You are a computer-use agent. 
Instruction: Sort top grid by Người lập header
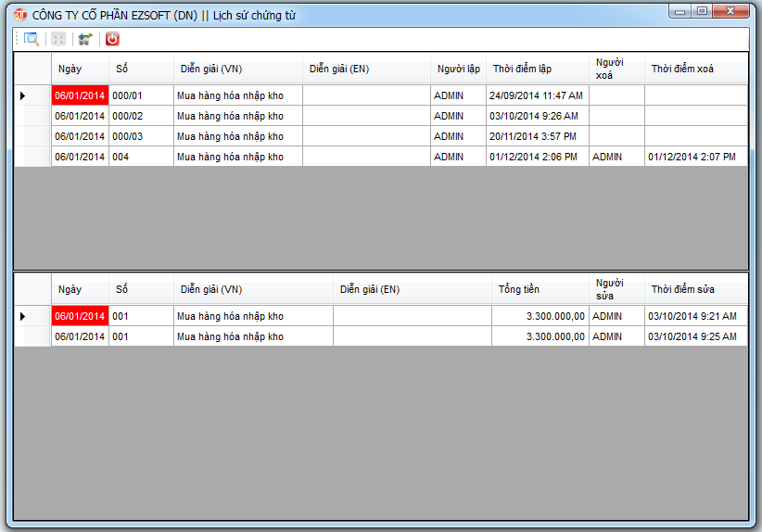[458, 69]
